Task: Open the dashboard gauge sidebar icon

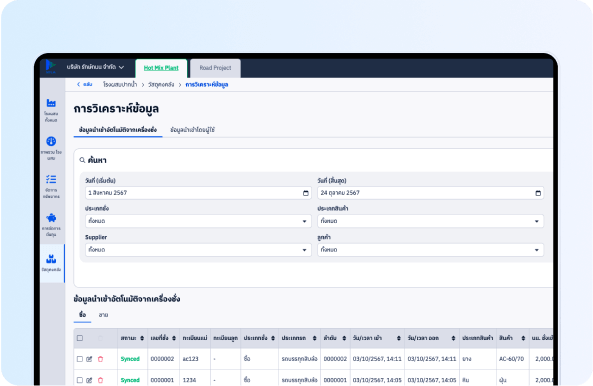Action: point(51,141)
